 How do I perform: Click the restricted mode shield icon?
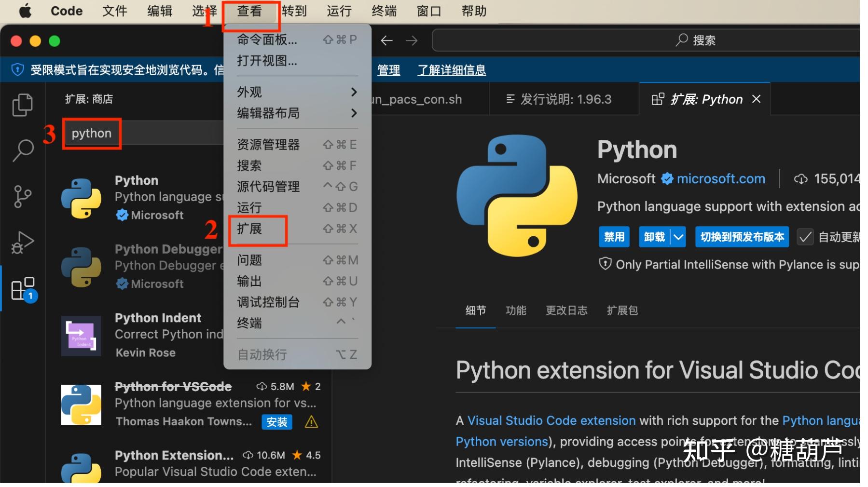(x=17, y=69)
